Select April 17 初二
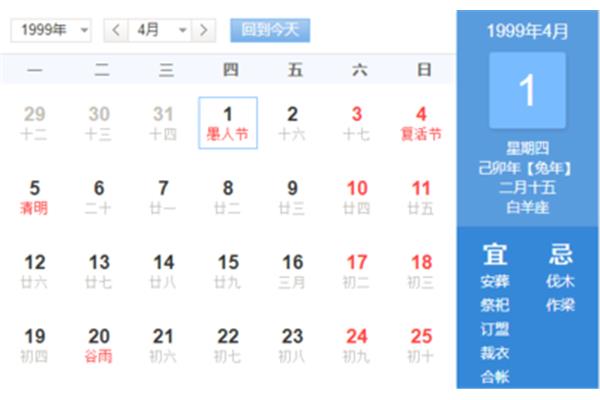Image resolution: width=600 pixels, height=400 pixels. tap(357, 271)
